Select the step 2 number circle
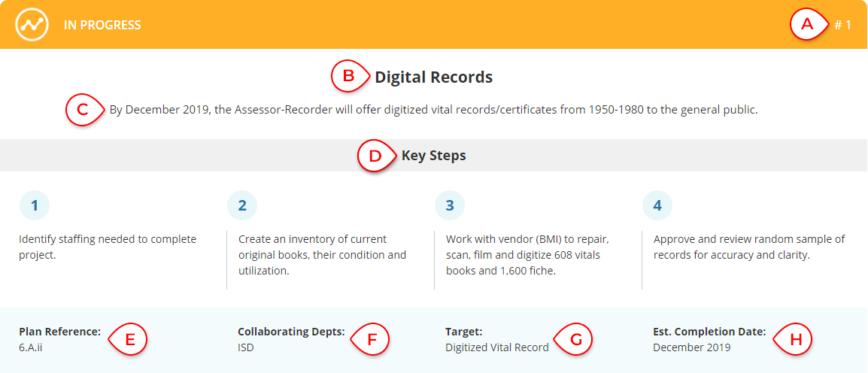Viewport: 868px width, 373px height. (242, 206)
